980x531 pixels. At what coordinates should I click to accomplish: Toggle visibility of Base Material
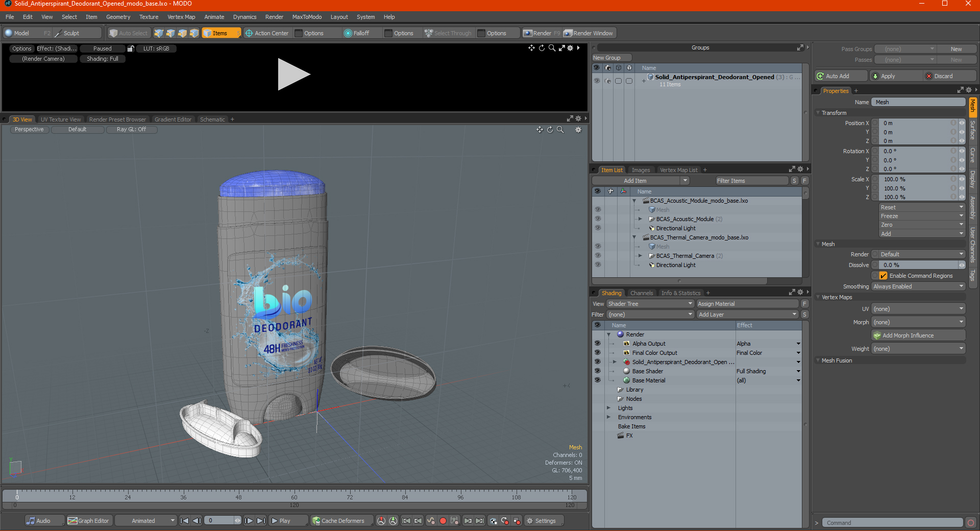point(597,380)
